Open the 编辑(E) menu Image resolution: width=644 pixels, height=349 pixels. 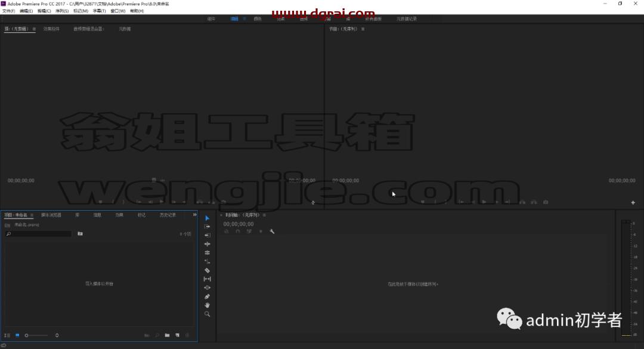coord(26,11)
